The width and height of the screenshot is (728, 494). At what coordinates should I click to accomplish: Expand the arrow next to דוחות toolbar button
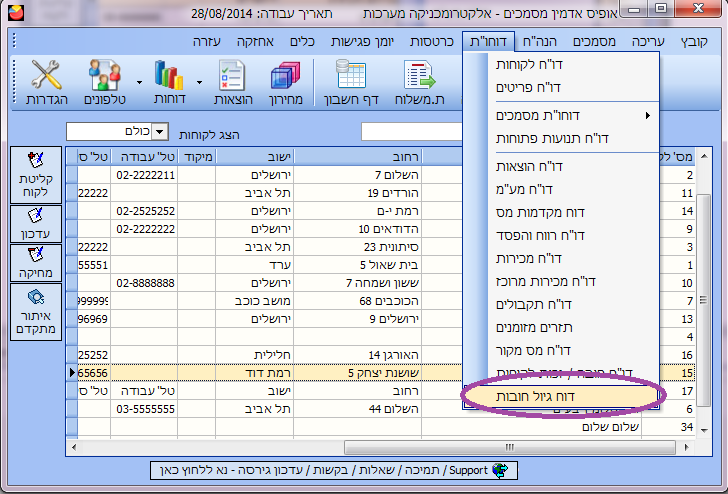[x=199, y=83]
